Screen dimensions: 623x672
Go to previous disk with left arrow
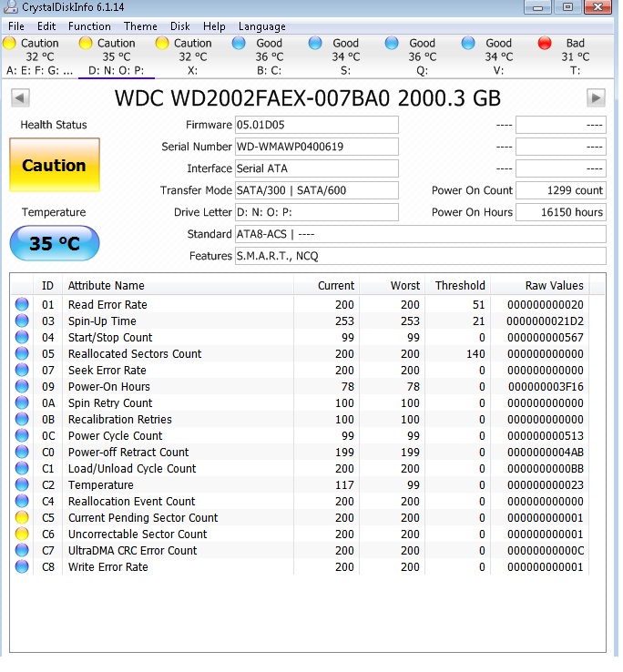pyautogui.click(x=20, y=97)
